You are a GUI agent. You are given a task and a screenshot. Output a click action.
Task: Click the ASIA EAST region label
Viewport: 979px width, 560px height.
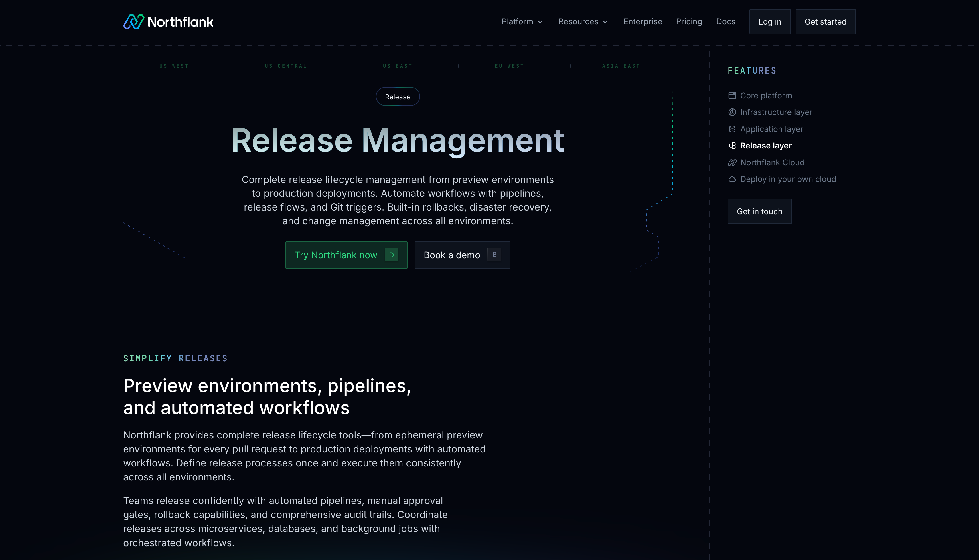tap(621, 66)
